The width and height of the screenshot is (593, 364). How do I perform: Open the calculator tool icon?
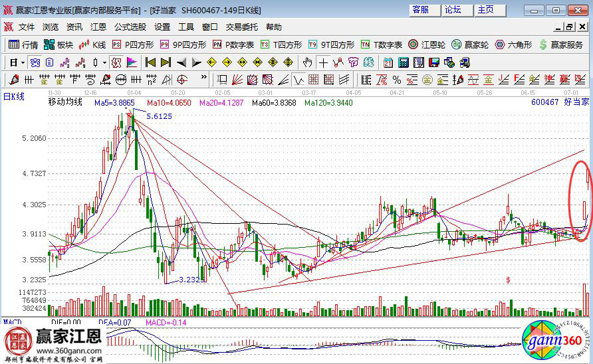403,62
